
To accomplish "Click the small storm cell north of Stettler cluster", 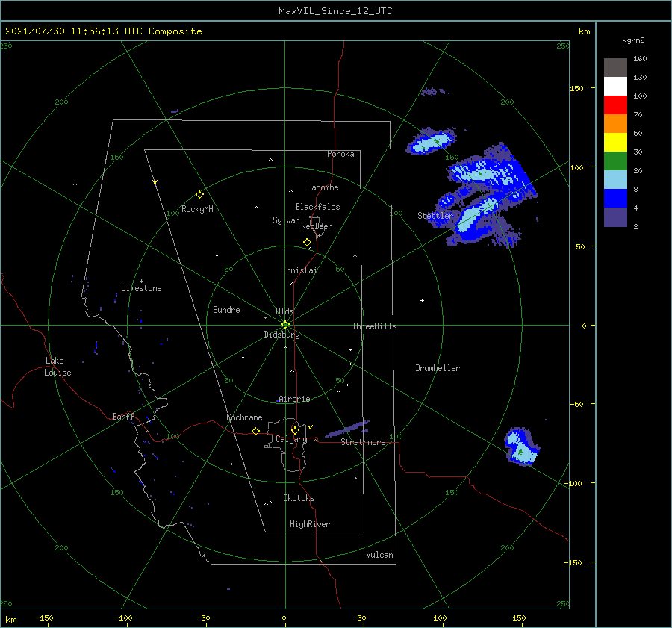I will click(431, 141).
